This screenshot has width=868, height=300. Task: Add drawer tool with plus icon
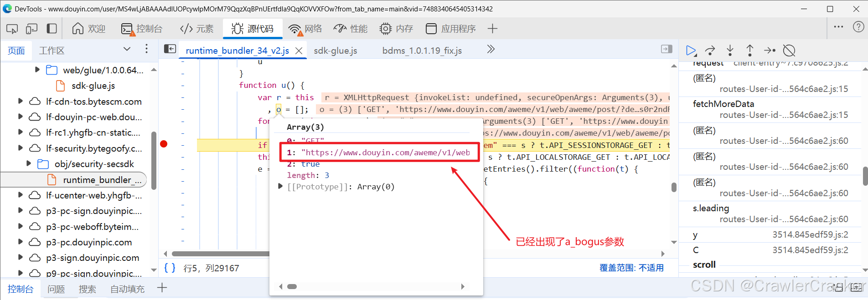pyautogui.click(x=162, y=288)
